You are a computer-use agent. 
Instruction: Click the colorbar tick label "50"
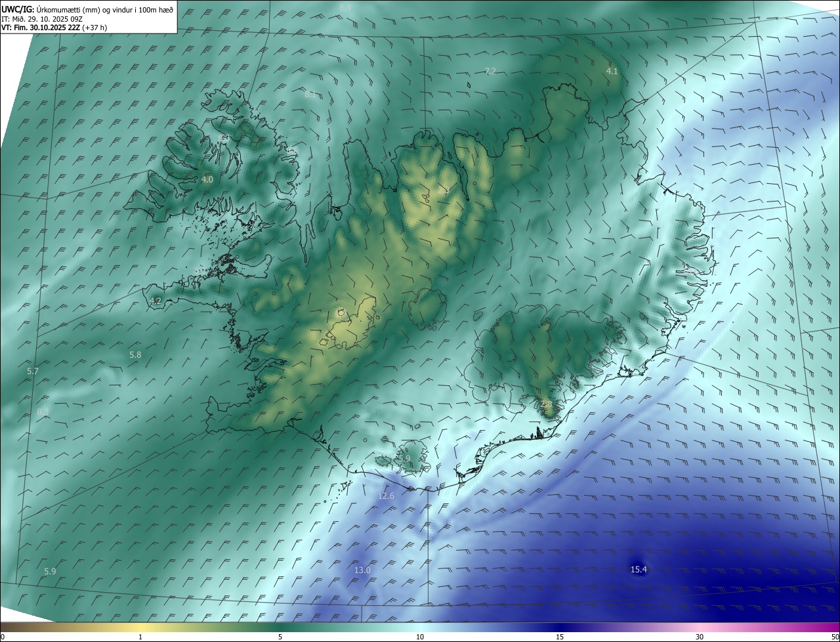coord(835,637)
